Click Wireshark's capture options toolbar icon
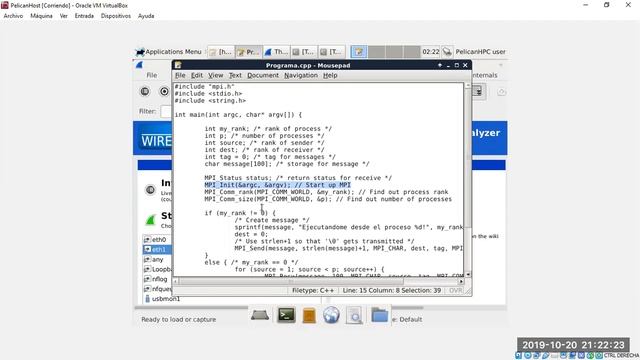The height and width of the screenshot is (360, 640). [164, 91]
